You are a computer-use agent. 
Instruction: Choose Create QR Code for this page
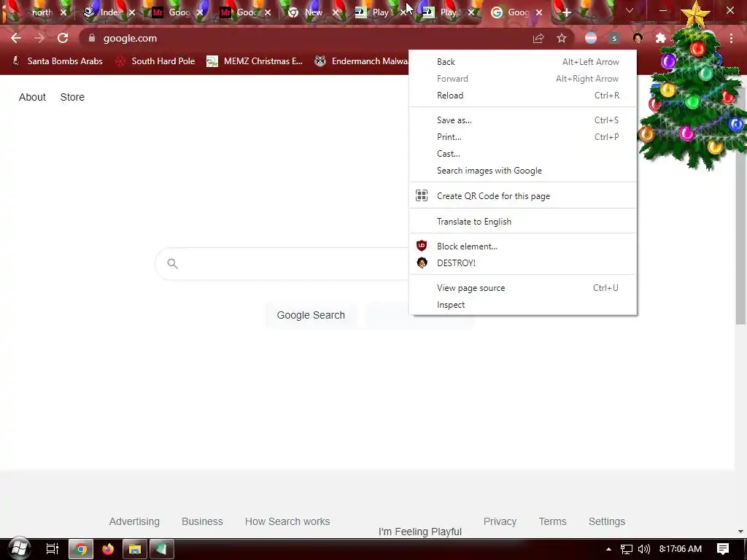[x=522, y=195]
